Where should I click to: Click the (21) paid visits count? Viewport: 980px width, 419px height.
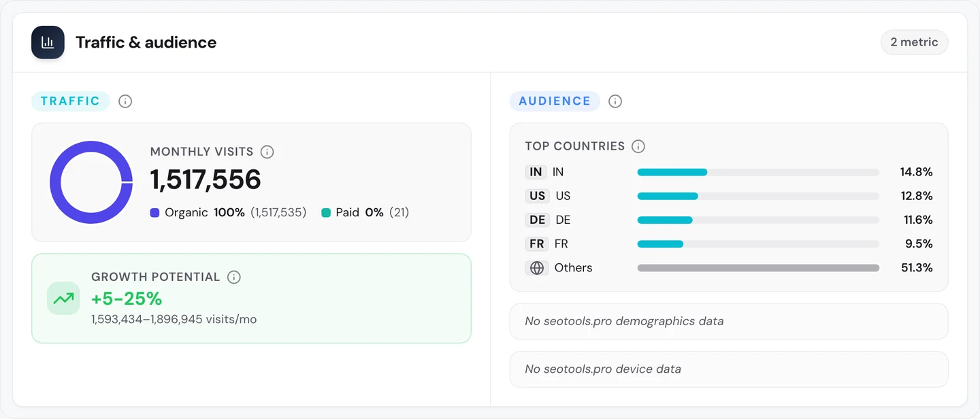tap(399, 213)
